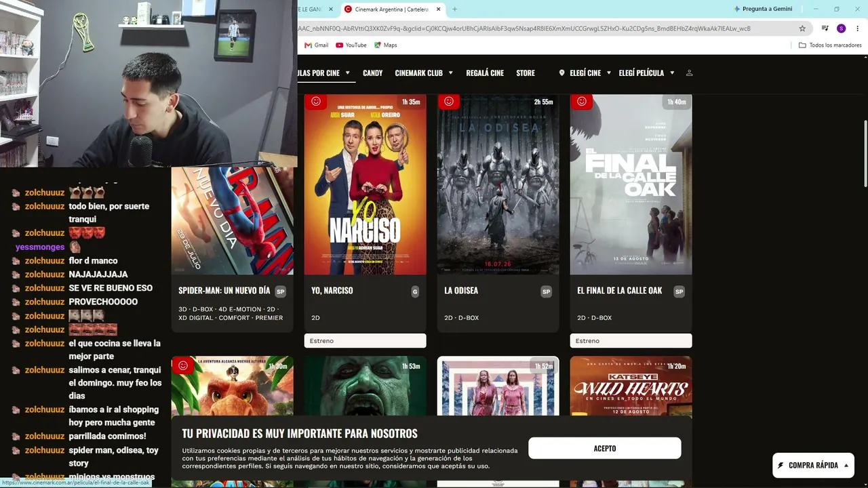Accept cookies with the Acepto button
Viewport: 868px width, 488px height.
click(x=605, y=449)
